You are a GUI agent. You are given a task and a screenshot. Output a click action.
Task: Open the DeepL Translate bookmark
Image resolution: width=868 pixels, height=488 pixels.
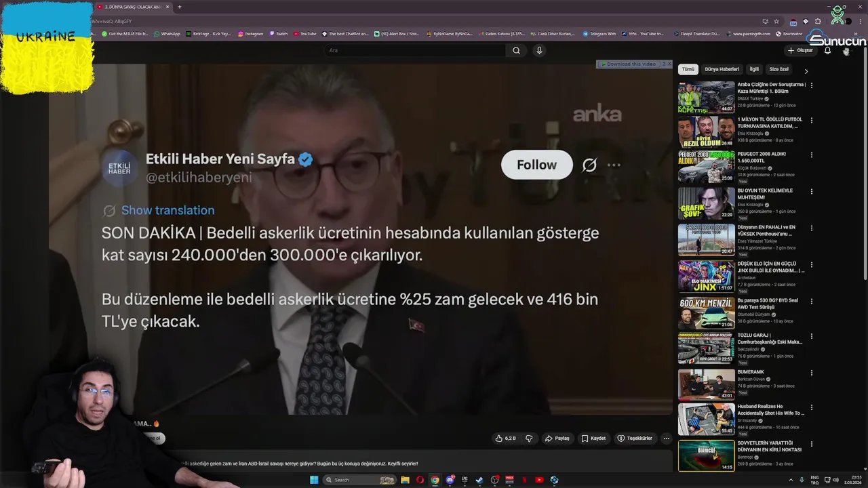tap(698, 33)
